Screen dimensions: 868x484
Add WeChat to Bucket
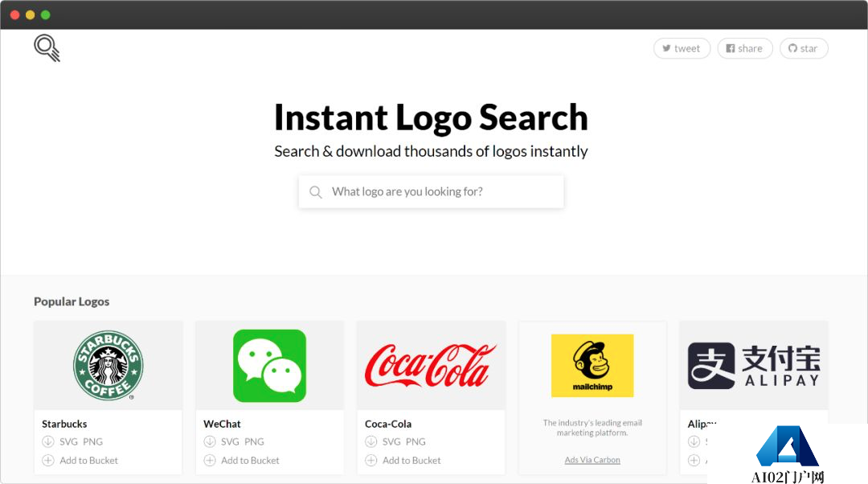click(x=250, y=460)
